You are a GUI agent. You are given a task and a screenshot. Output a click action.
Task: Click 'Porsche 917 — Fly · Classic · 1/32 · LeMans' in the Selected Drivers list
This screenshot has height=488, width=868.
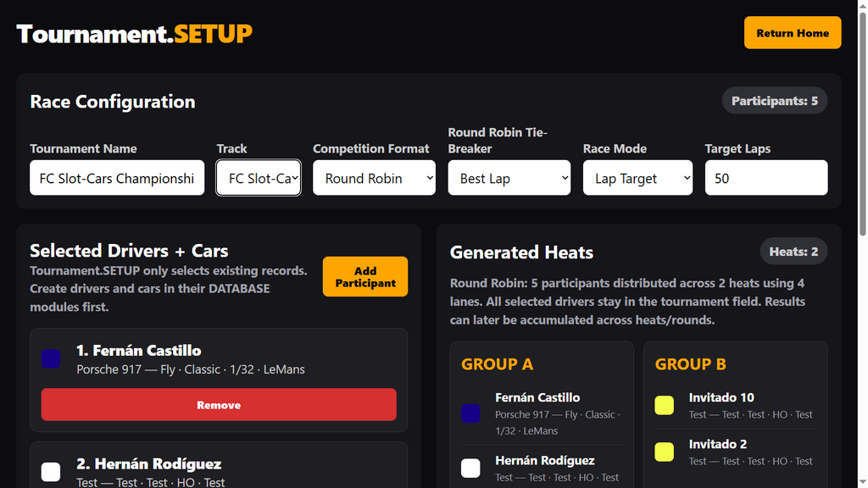191,369
